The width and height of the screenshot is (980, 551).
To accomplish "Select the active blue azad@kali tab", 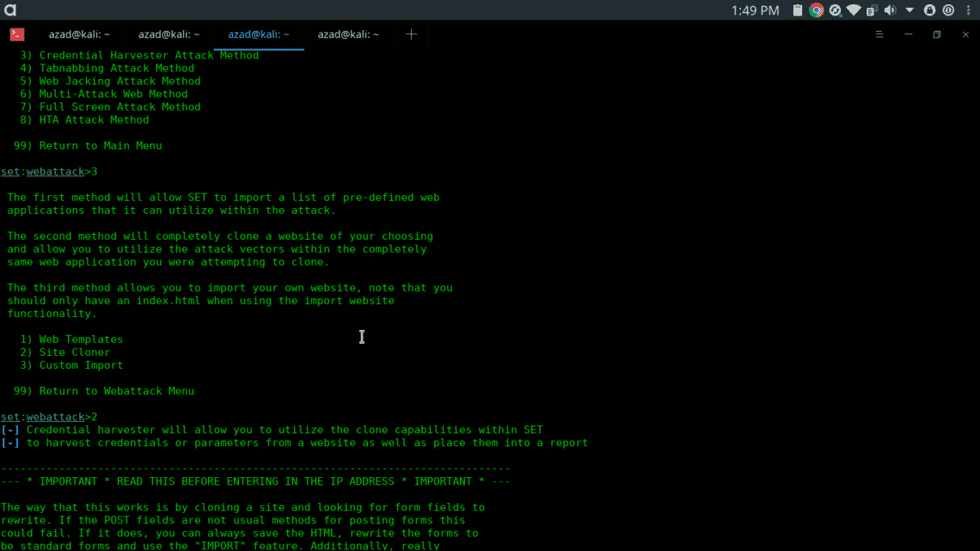I will click(259, 34).
